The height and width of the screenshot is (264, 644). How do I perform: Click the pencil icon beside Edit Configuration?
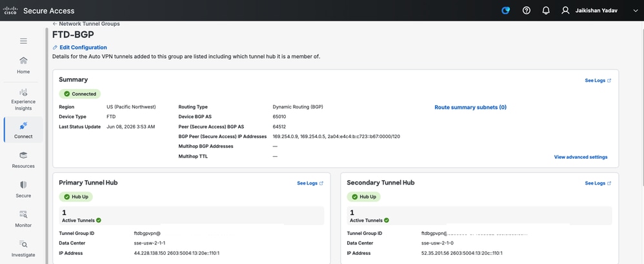tap(55, 48)
